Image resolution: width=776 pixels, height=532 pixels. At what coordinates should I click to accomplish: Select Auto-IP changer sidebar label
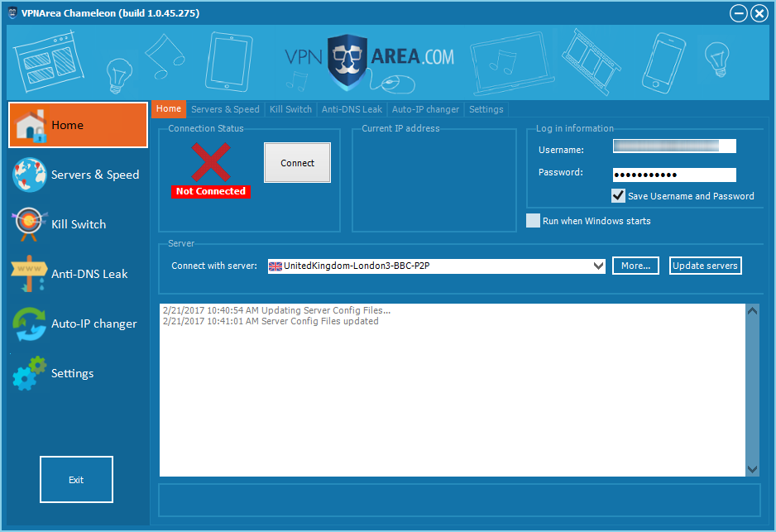(x=94, y=324)
